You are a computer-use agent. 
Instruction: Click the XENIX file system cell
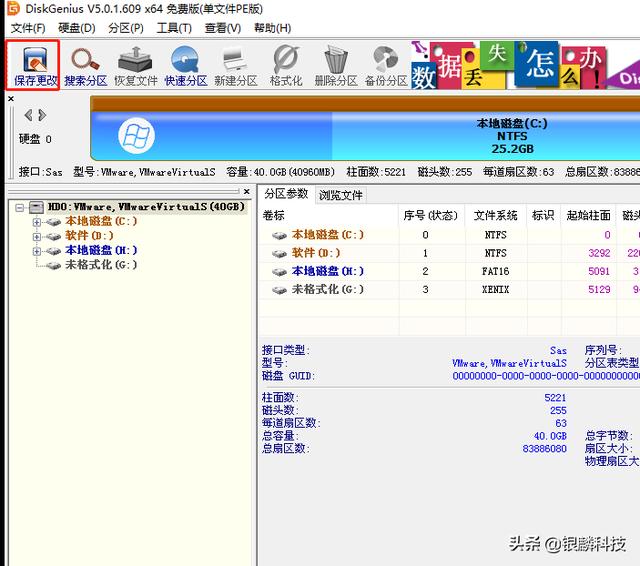click(x=496, y=289)
